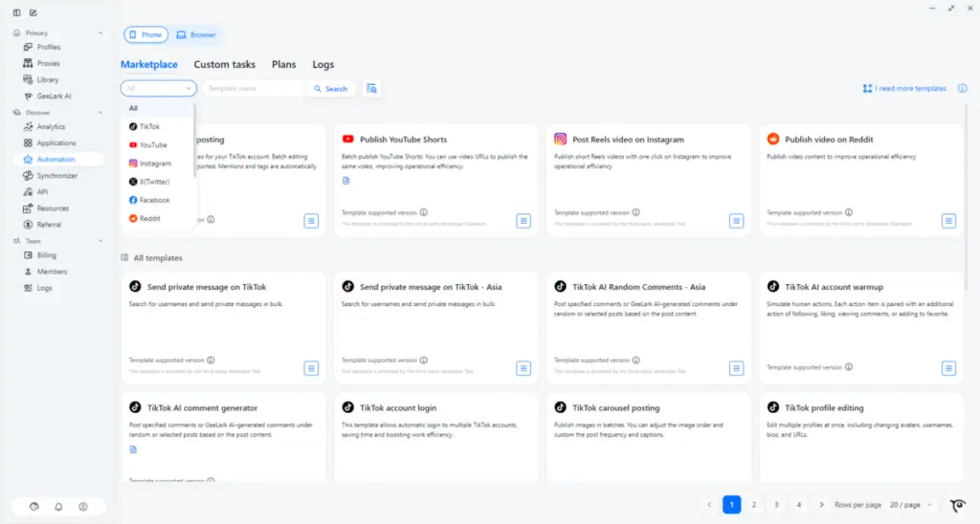This screenshot has width=980, height=524.
Task: Click the notification bell icon
Action: tap(58, 507)
